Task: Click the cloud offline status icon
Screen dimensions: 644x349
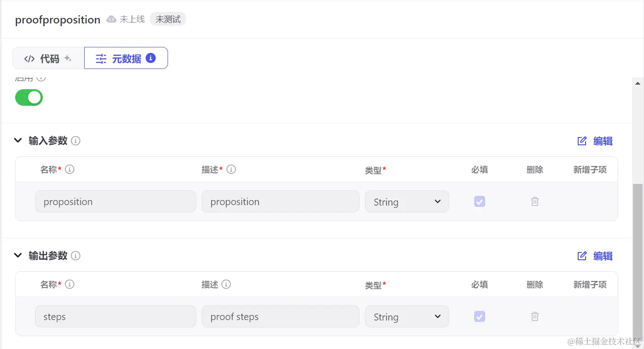Action: [x=111, y=19]
